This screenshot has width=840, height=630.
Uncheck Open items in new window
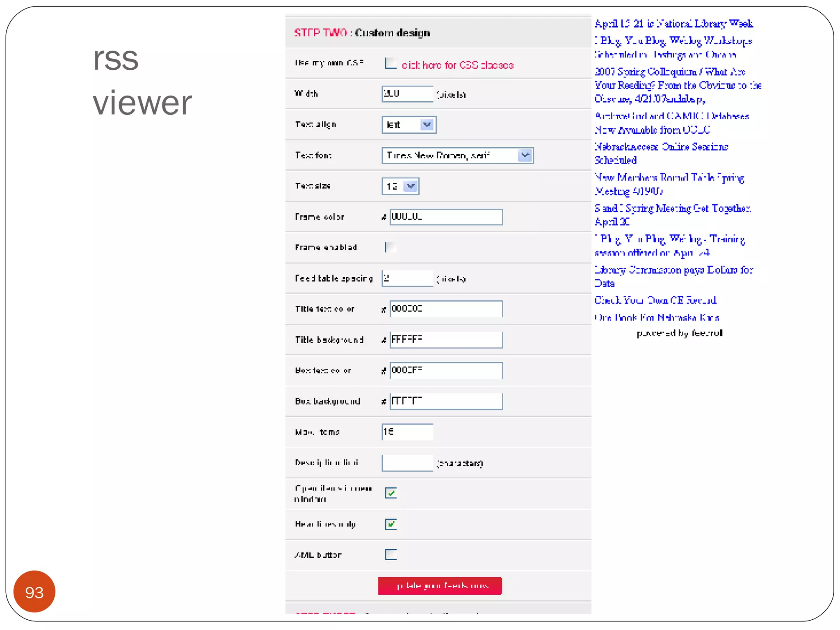click(391, 493)
